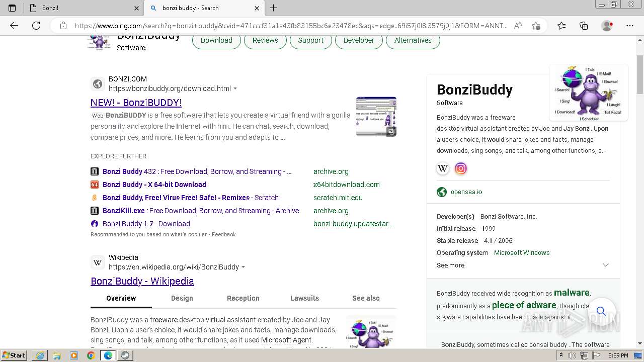Viewport: 644px width, 362px height.
Task: Switch to the Lawsuits tab
Action: [x=304, y=298]
